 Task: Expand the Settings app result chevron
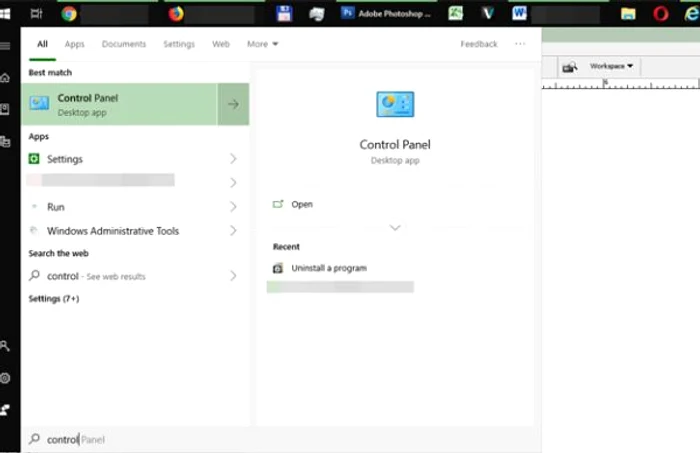(233, 158)
